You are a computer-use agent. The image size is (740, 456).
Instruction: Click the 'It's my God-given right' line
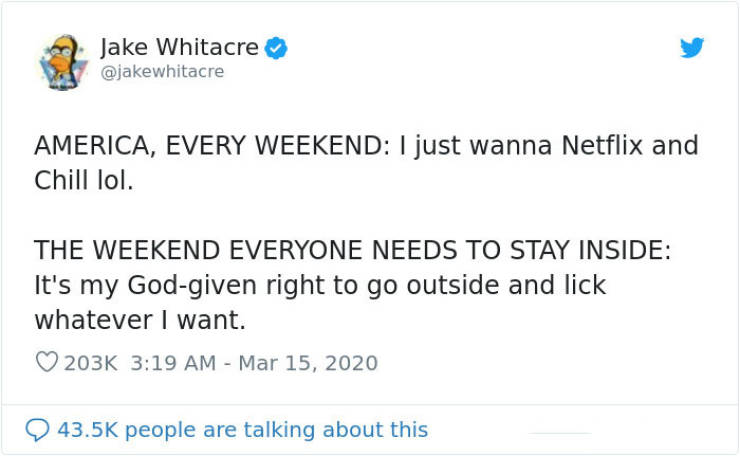[x=320, y=286]
